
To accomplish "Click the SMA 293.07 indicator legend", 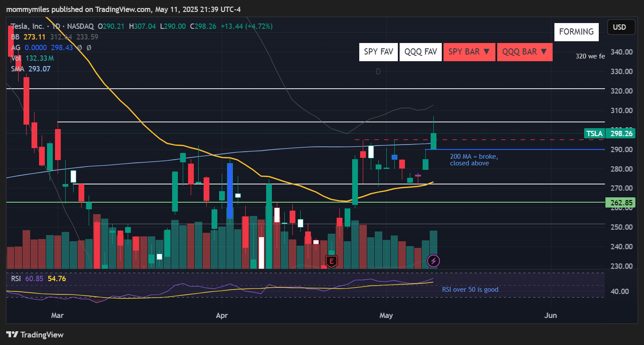I will point(31,69).
